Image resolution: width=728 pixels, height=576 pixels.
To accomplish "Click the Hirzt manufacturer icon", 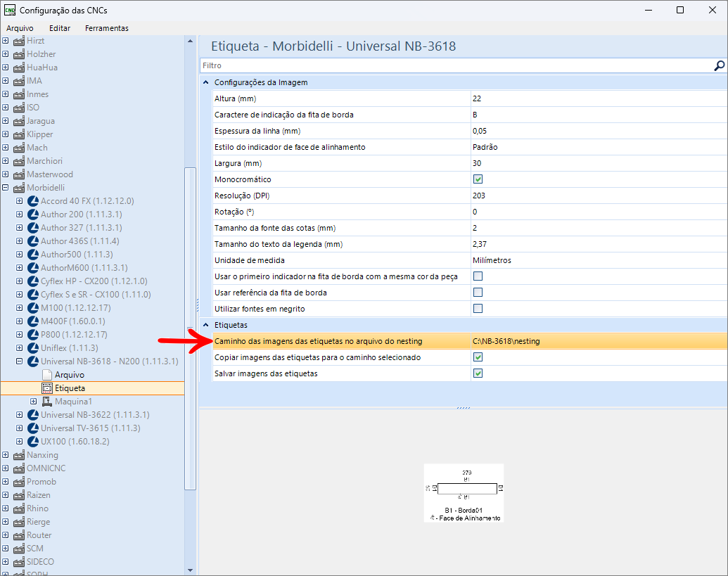I will [19, 41].
